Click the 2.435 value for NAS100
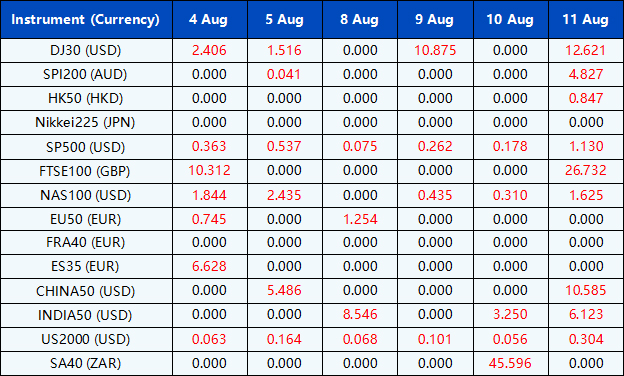Screen dimensions: 624x376 (284, 195)
